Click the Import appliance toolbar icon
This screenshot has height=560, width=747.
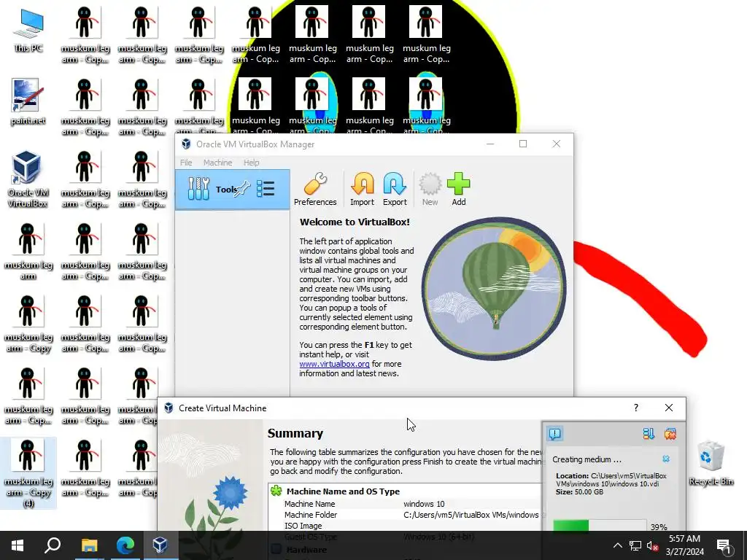[362, 189]
